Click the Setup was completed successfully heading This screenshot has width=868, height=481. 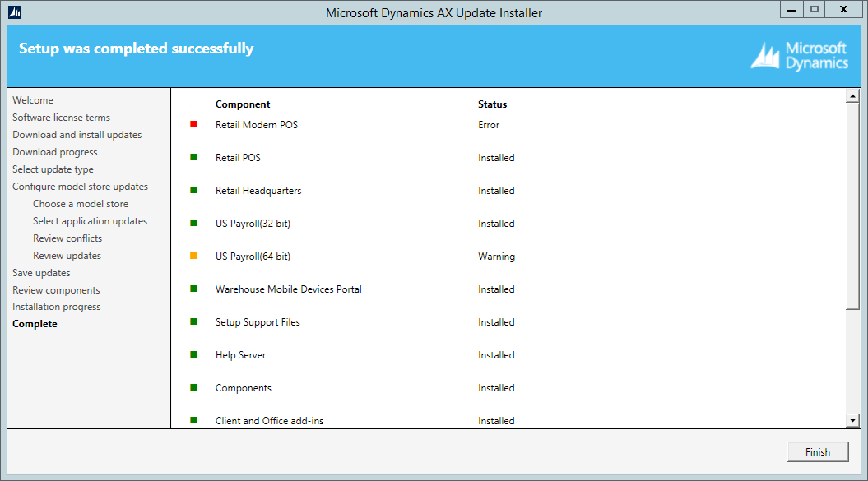[137, 49]
